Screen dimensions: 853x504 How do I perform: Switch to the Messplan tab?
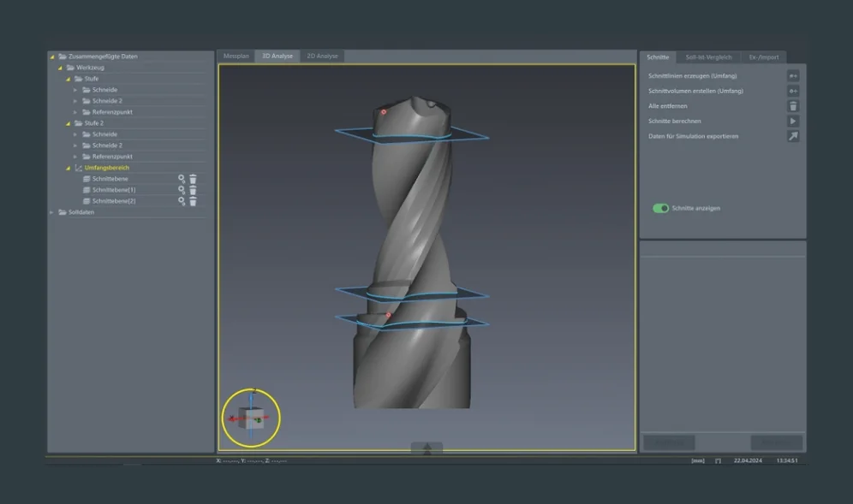(236, 56)
